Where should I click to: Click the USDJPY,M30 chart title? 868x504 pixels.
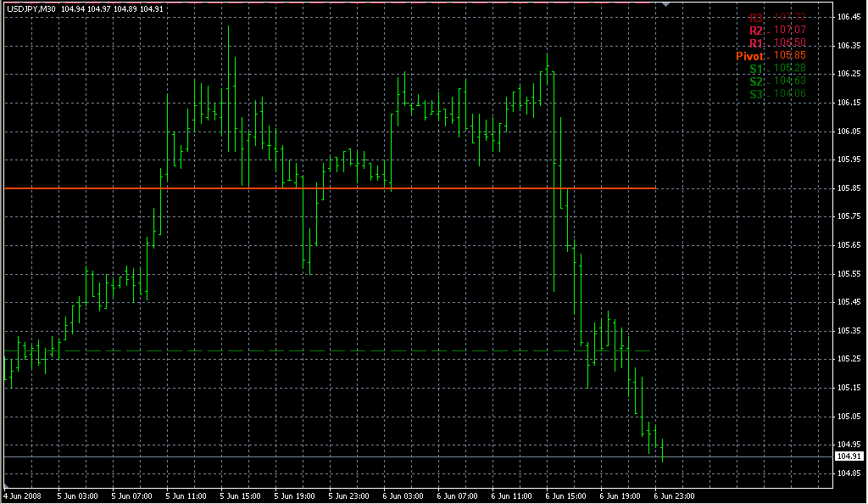[31, 9]
